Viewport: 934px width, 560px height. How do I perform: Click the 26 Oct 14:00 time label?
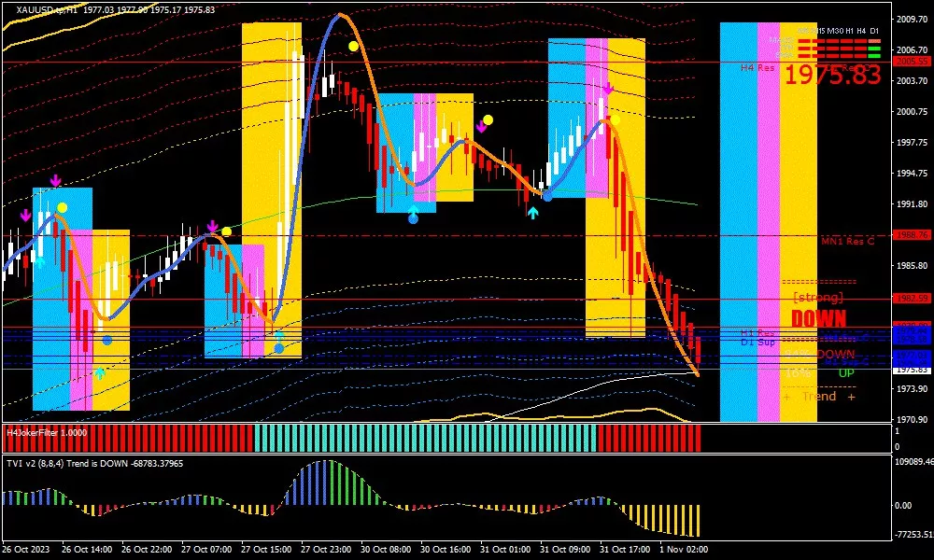point(87,550)
